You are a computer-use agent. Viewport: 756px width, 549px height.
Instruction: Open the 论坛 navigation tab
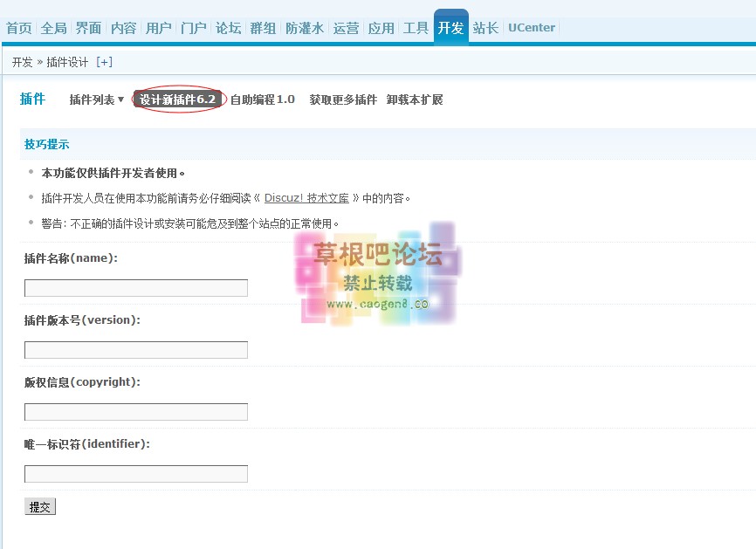pyautogui.click(x=228, y=28)
